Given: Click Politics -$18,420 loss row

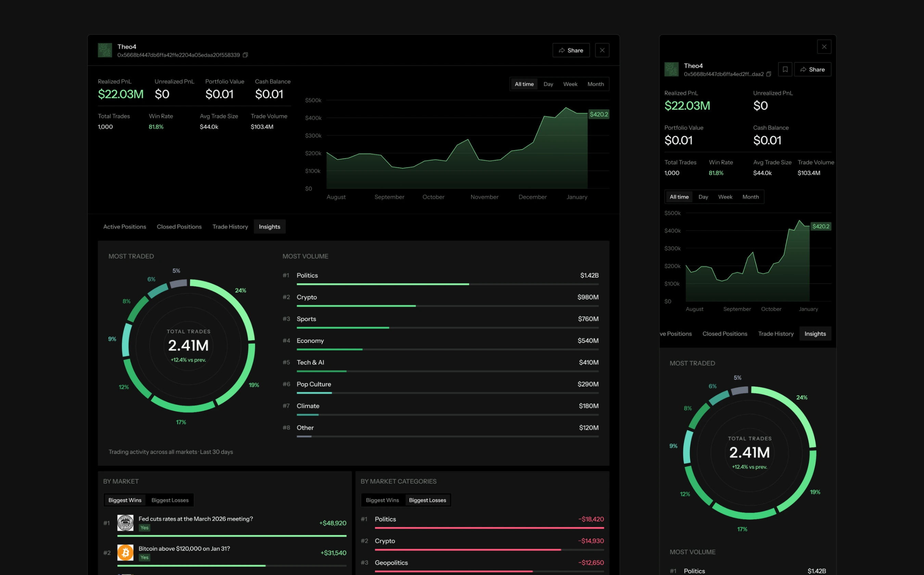Looking at the screenshot, I should coord(482,522).
